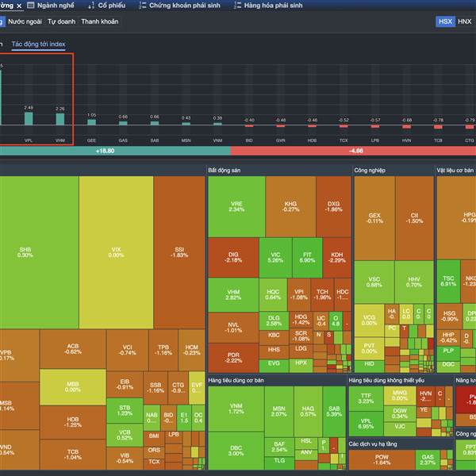This screenshot has height=476, width=476.
Task: Open the HHV 0.70% tile
Action: [414, 282]
